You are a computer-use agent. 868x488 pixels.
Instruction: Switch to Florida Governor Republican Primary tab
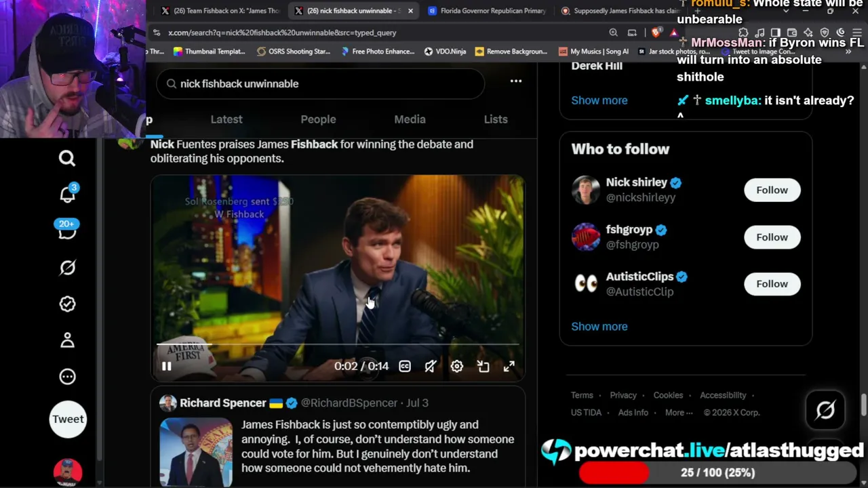click(487, 11)
